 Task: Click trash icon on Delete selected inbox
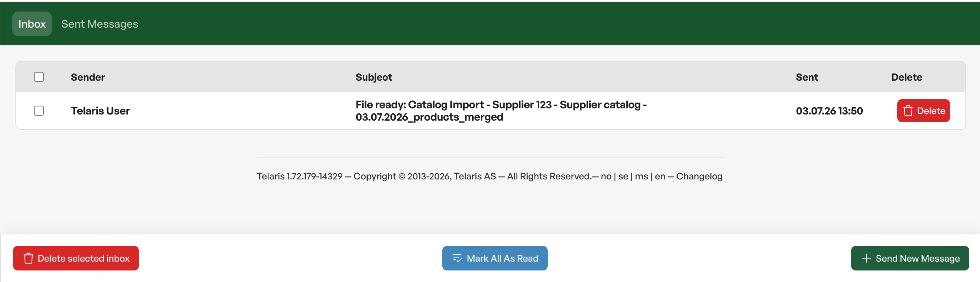coord(28,258)
